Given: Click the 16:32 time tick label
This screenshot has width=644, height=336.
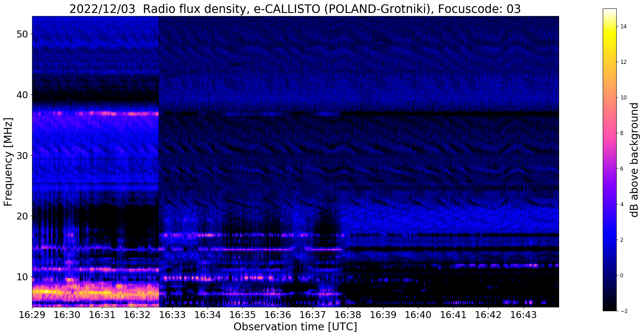Looking at the screenshot, I should [137, 315].
